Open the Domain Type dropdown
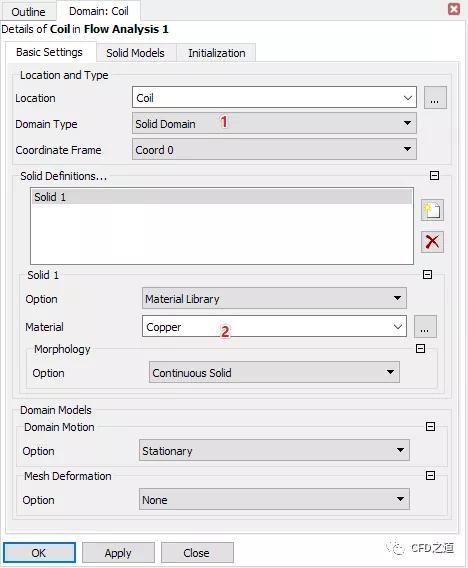 (x=274, y=124)
